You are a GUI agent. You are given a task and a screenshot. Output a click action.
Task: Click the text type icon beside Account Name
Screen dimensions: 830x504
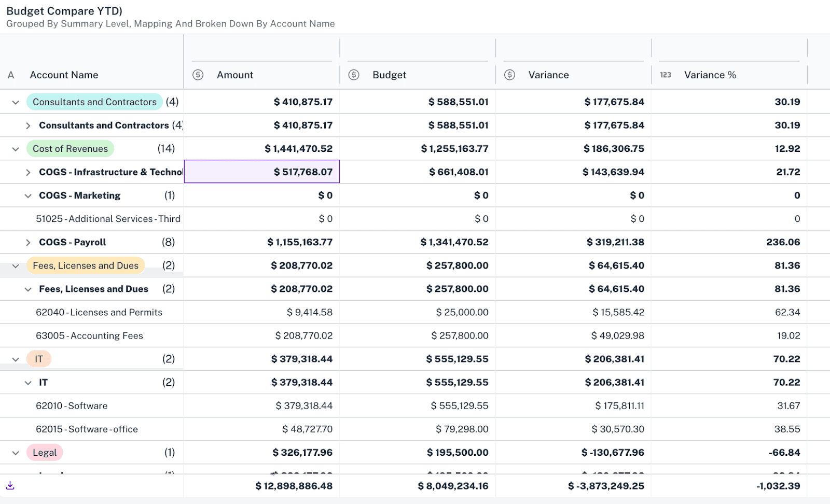[x=11, y=75]
